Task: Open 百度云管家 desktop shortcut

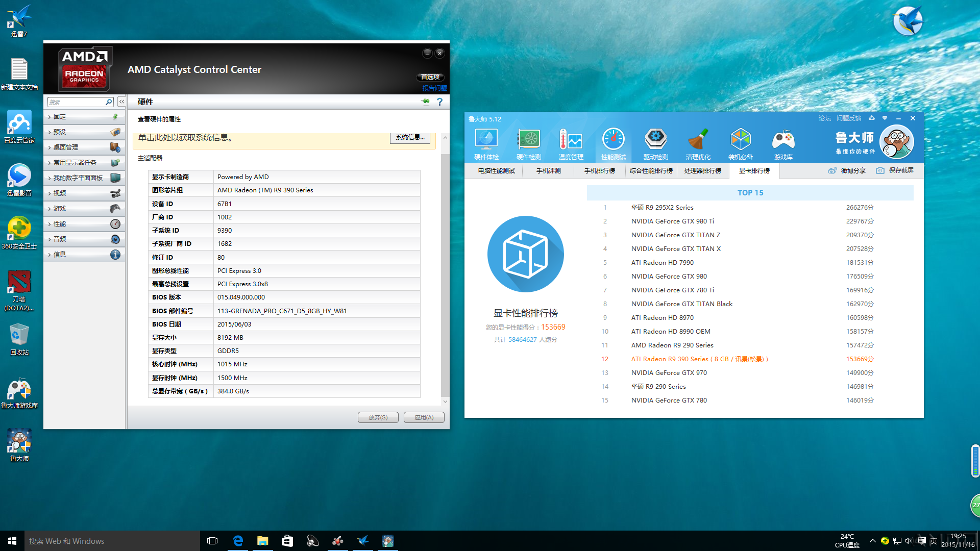Action: coord(19,127)
